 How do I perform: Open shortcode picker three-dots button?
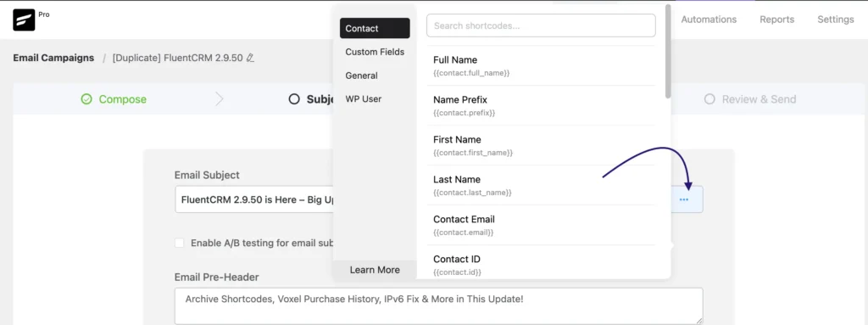[684, 199]
